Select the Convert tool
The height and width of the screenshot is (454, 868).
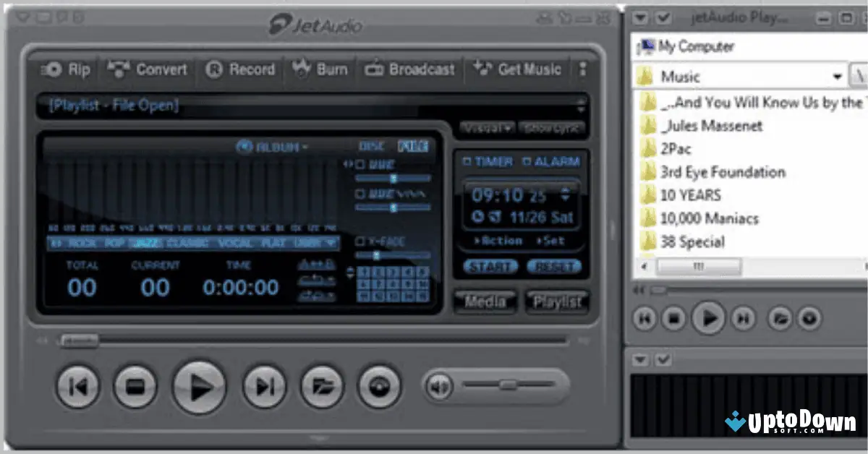point(147,69)
